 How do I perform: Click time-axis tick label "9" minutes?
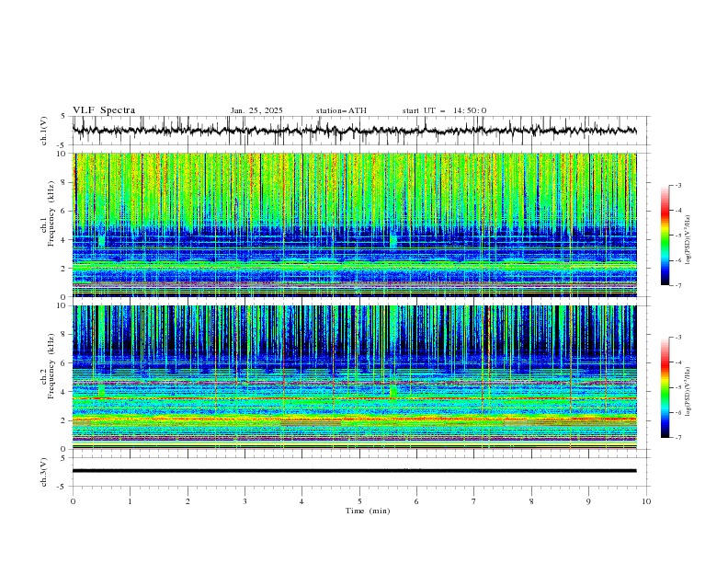pyautogui.click(x=588, y=501)
